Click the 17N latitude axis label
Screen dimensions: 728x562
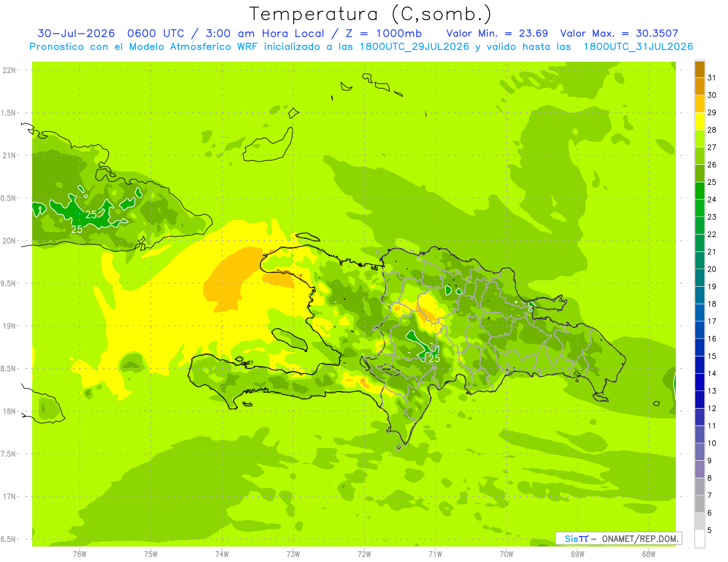(x=10, y=497)
